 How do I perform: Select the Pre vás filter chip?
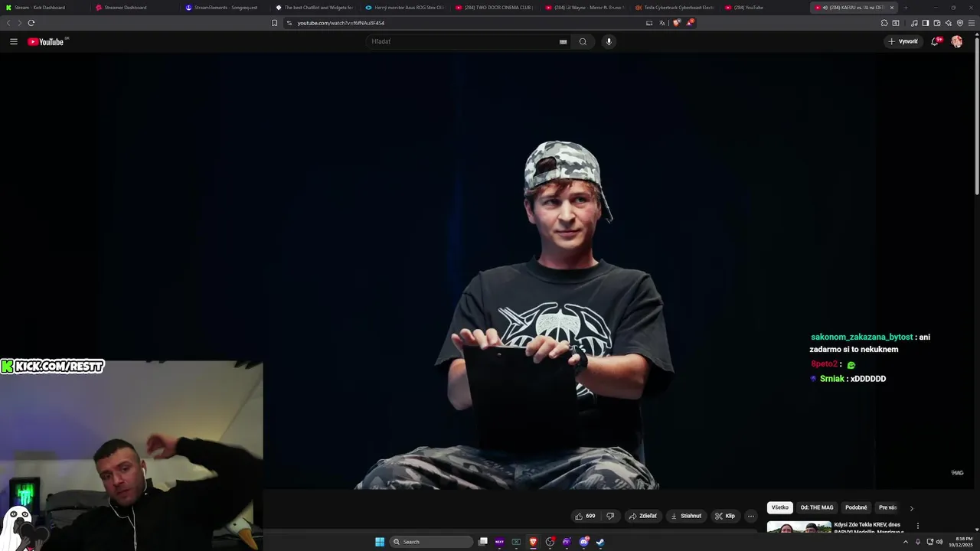tap(888, 507)
